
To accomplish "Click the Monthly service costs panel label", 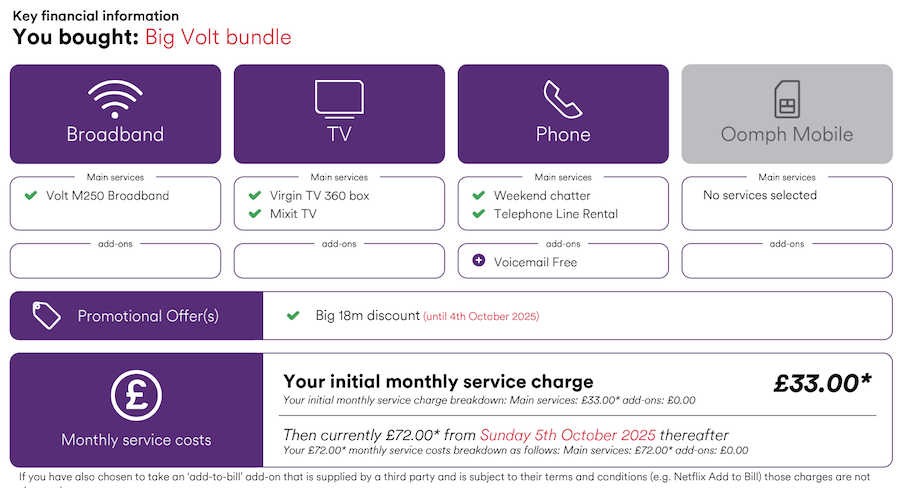I will coord(136,440).
